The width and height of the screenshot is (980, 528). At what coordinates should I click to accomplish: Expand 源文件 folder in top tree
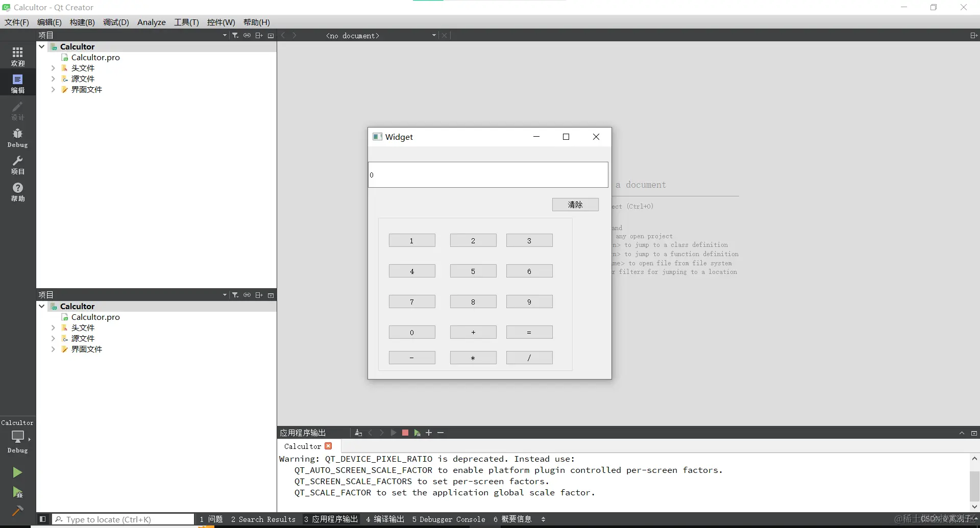[53, 79]
